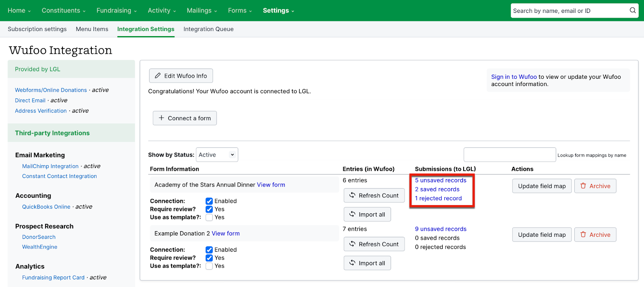Click import icon for Academy of the Stars
The height and width of the screenshot is (287, 644).
tap(352, 214)
